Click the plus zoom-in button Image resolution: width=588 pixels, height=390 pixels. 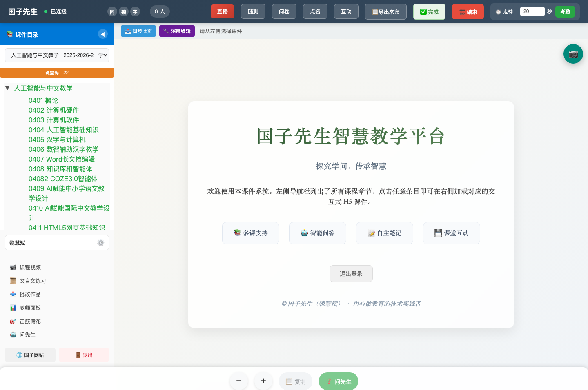263,381
